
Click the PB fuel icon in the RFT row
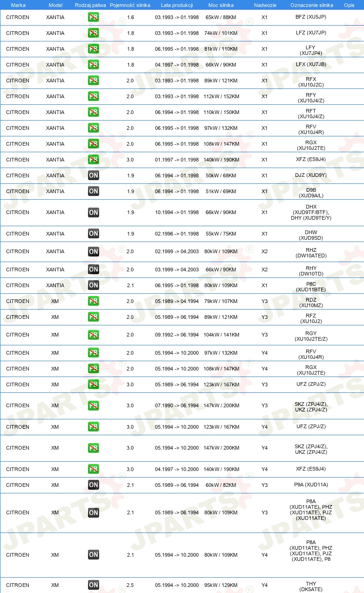[x=94, y=112]
